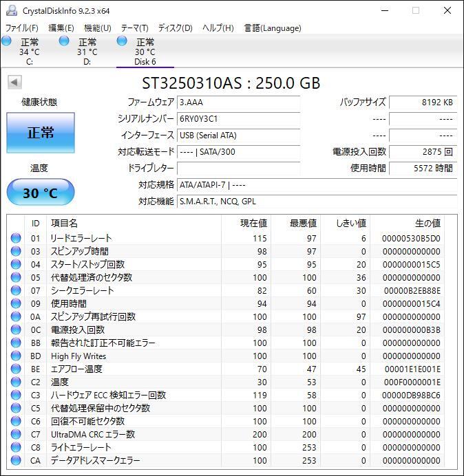
Task: Click the CrystalDiskInfo title bar app icon
Action: coord(11,10)
